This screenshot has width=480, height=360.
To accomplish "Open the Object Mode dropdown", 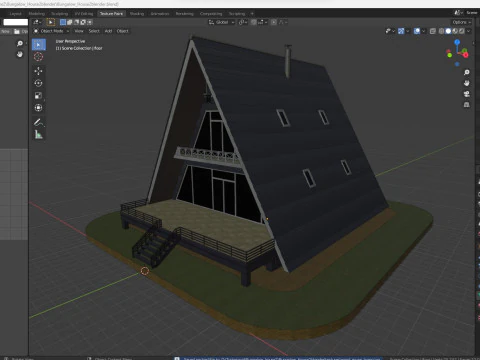I will point(51,31).
